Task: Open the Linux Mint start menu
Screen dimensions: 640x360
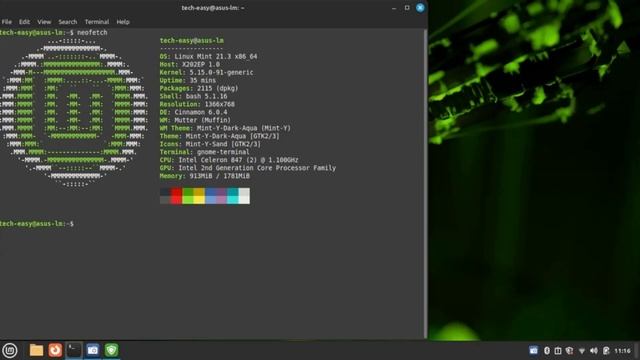Action: click(10, 350)
